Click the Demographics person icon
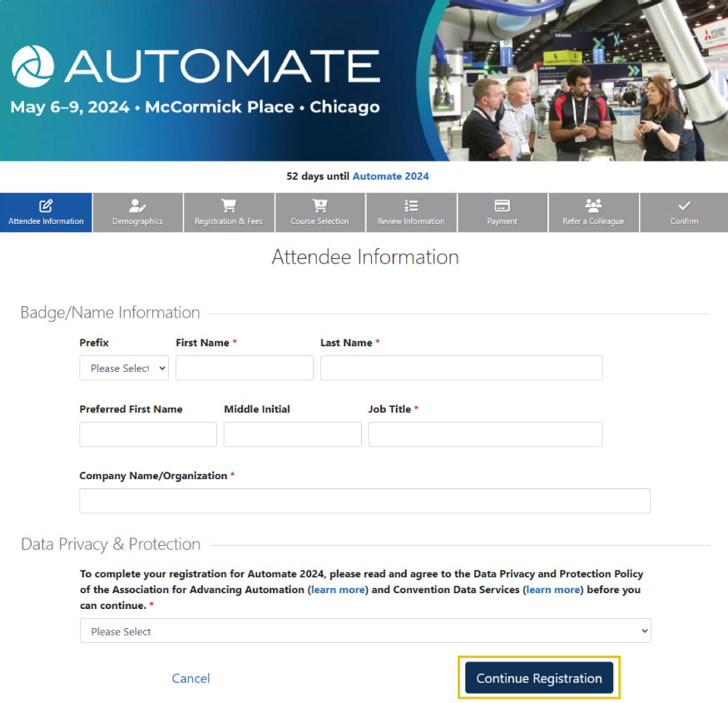 coord(137,205)
